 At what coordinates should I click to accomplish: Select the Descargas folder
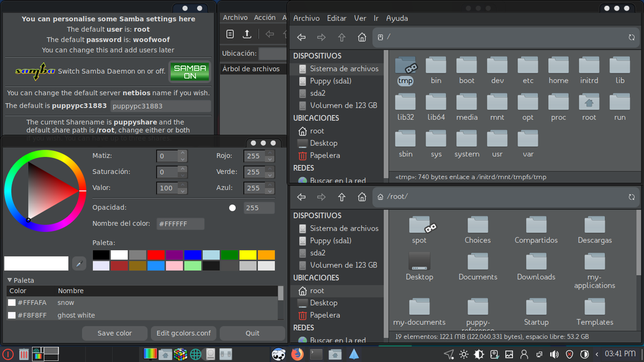point(595,230)
